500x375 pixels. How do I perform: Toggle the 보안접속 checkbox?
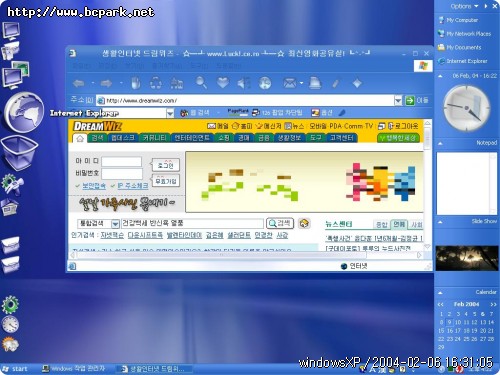click(78, 186)
